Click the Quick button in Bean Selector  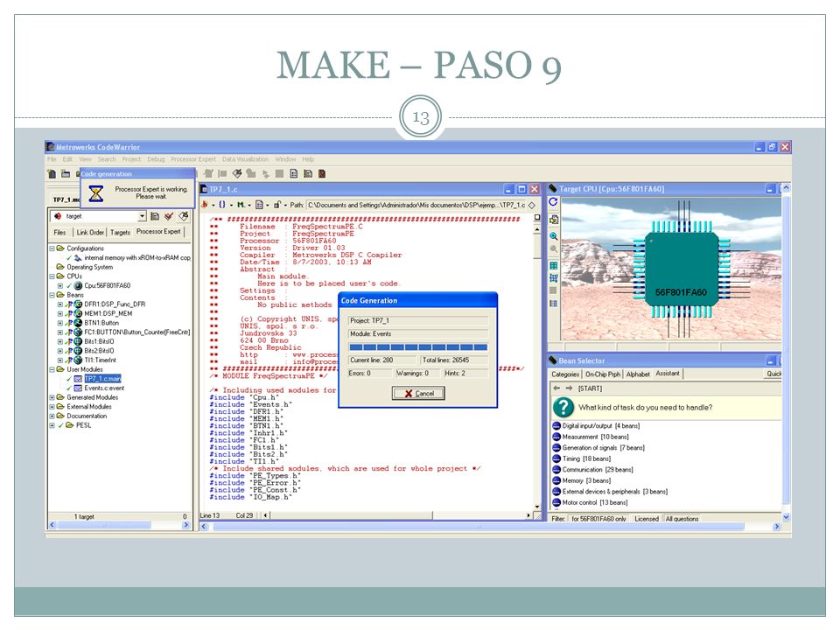(x=773, y=374)
